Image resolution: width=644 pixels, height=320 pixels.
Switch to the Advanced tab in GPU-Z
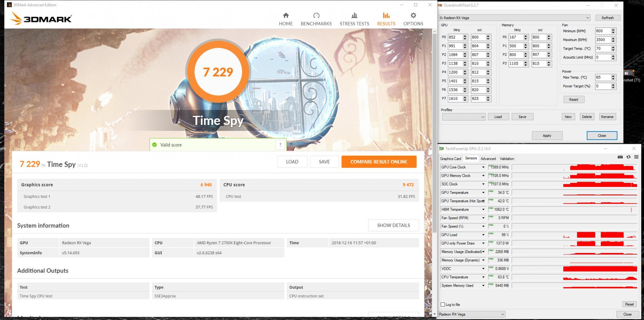[488, 159]
